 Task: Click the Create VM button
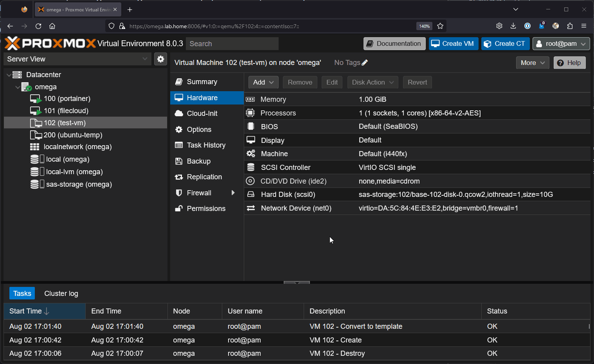pos(453,44)
